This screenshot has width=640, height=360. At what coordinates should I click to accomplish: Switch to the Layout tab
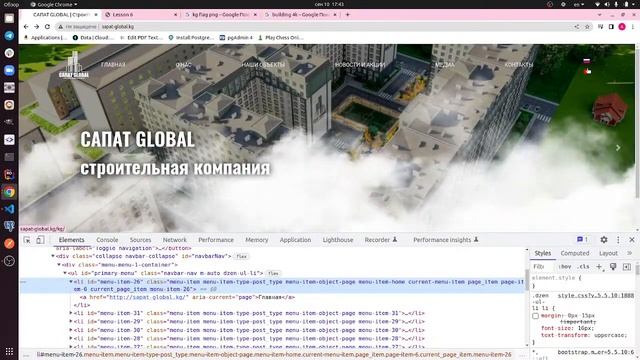[608, 253]
